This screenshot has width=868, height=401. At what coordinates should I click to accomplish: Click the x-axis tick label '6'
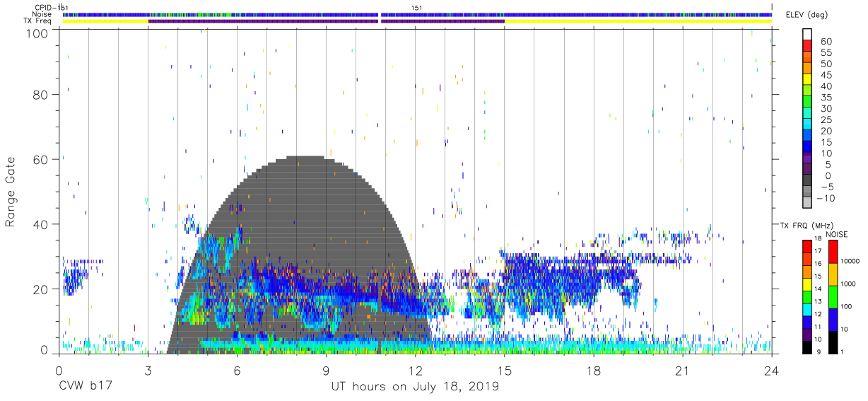coord(237,371)
